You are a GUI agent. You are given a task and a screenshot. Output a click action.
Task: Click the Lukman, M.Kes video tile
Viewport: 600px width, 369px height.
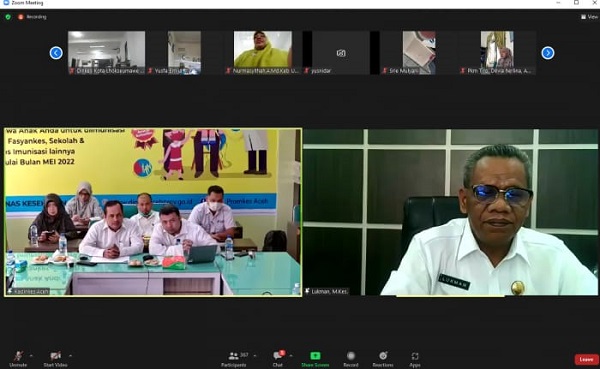[x=450, y=212]
